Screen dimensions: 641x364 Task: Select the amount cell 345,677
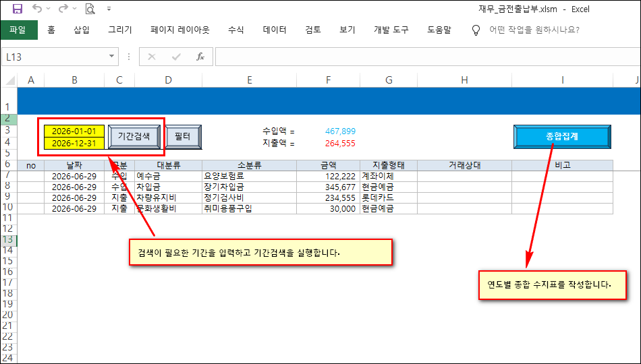pos(329,187)
